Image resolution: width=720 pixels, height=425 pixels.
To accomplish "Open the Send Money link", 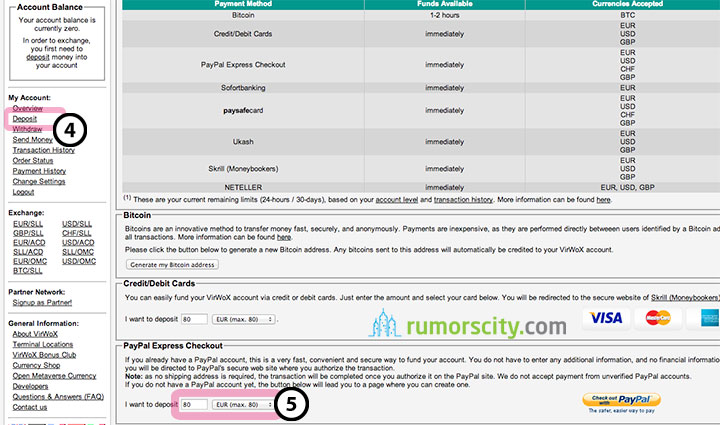I will click(33, 140).
